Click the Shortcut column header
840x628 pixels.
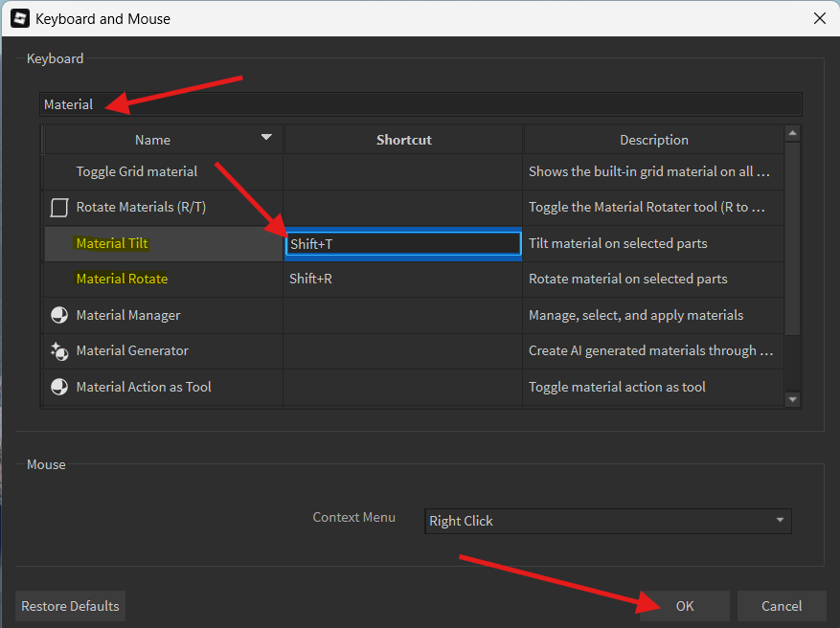[402, 139]
